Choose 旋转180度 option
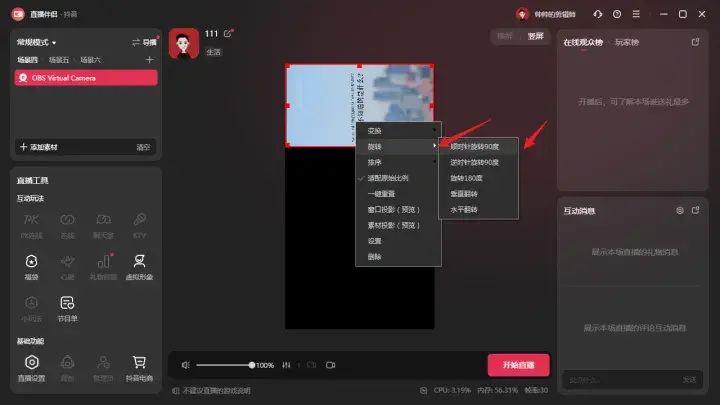 tap(478, 178)
